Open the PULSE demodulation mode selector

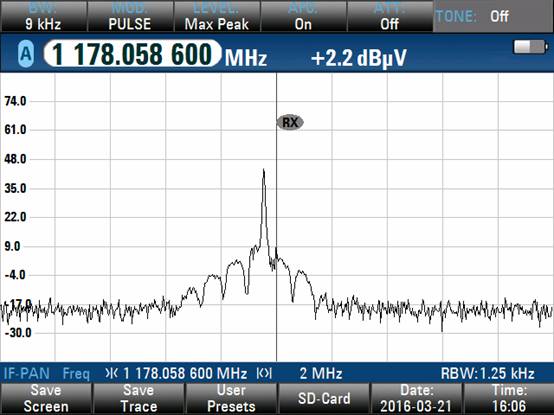[130, 16]
